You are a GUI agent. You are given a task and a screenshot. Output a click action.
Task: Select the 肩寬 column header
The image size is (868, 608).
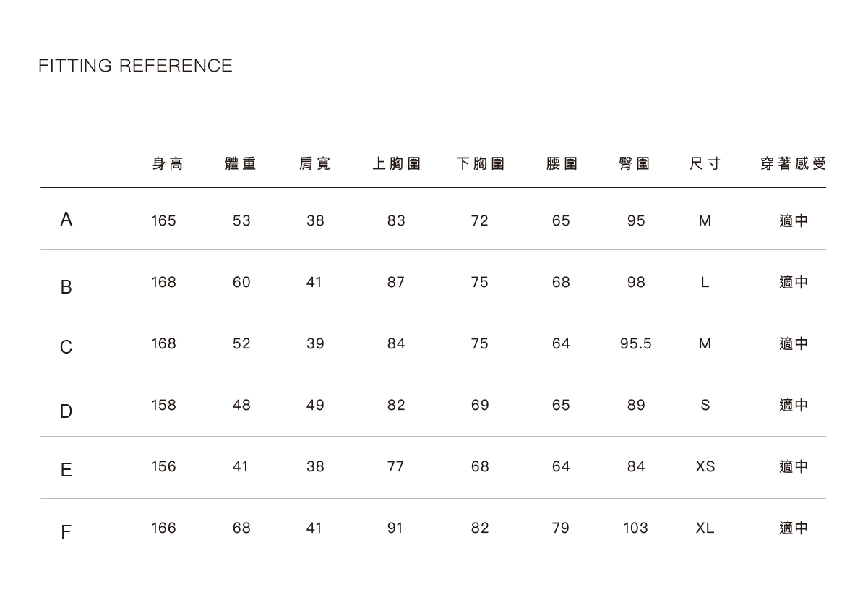(x=315, y=164)
